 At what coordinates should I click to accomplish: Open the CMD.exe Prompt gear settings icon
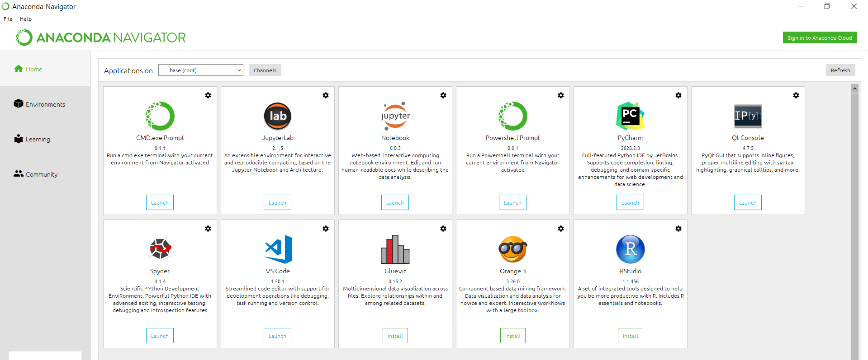tap(208, 95)
